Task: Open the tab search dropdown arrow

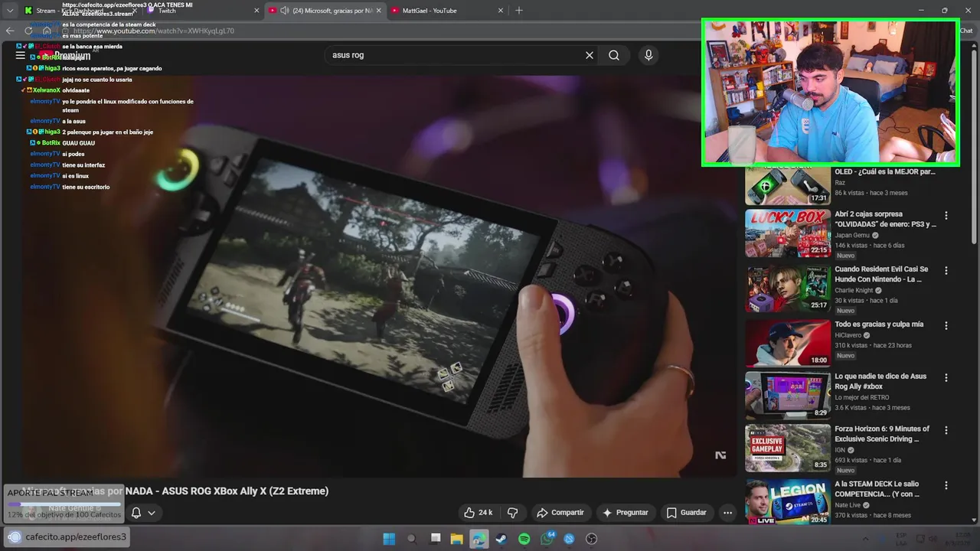Action: click(9, 11)
